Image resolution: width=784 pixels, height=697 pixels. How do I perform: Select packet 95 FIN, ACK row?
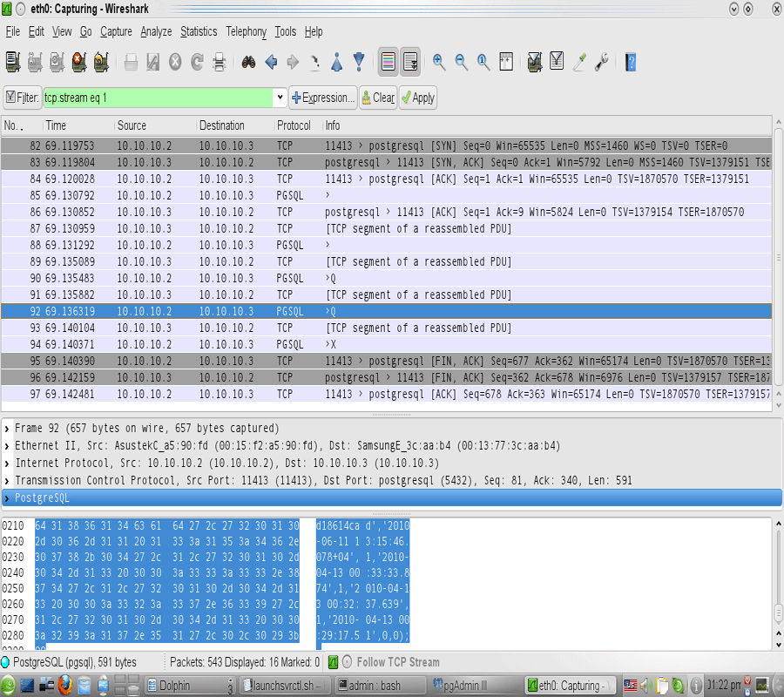[386, 361]
